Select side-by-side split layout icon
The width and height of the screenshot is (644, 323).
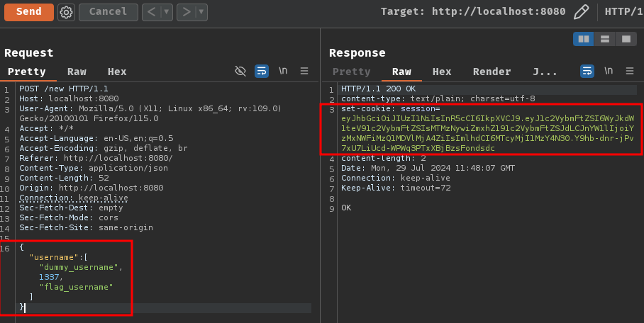pos(584,39)
